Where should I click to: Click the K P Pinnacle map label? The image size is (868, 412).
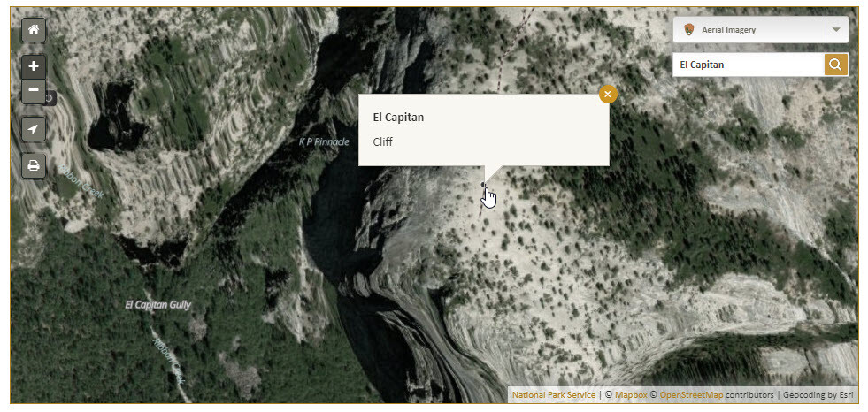(324, 142)
